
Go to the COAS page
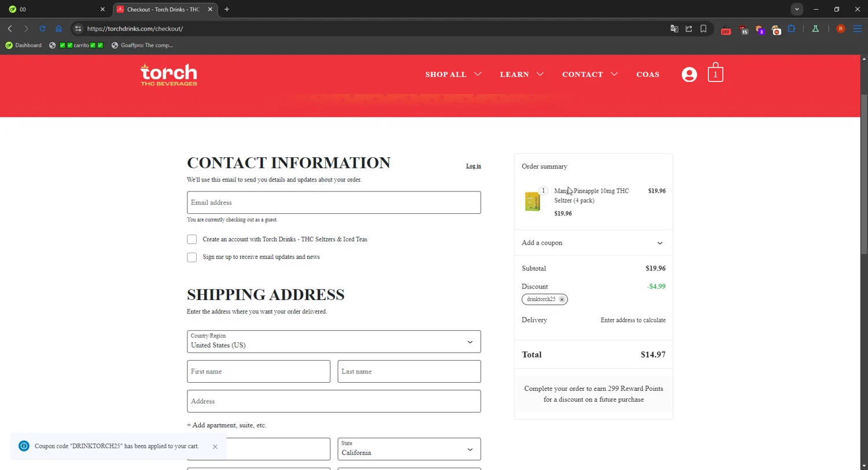tap(648, 74)
